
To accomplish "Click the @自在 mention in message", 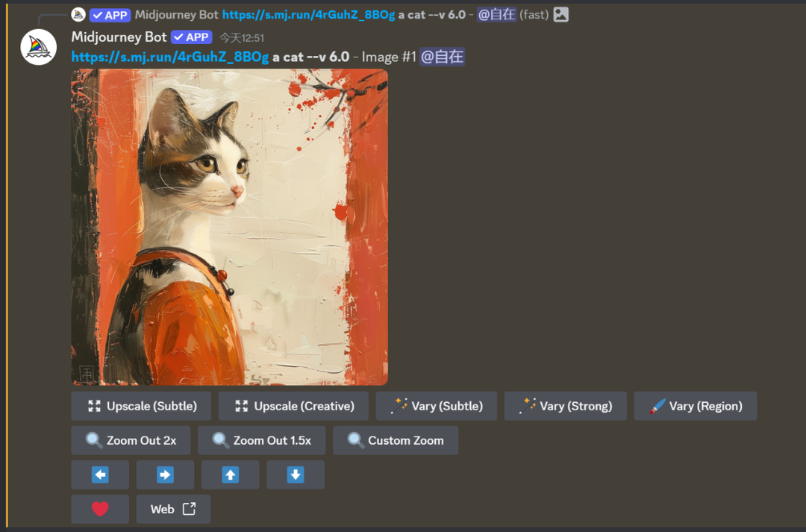I will coord(442,57).
